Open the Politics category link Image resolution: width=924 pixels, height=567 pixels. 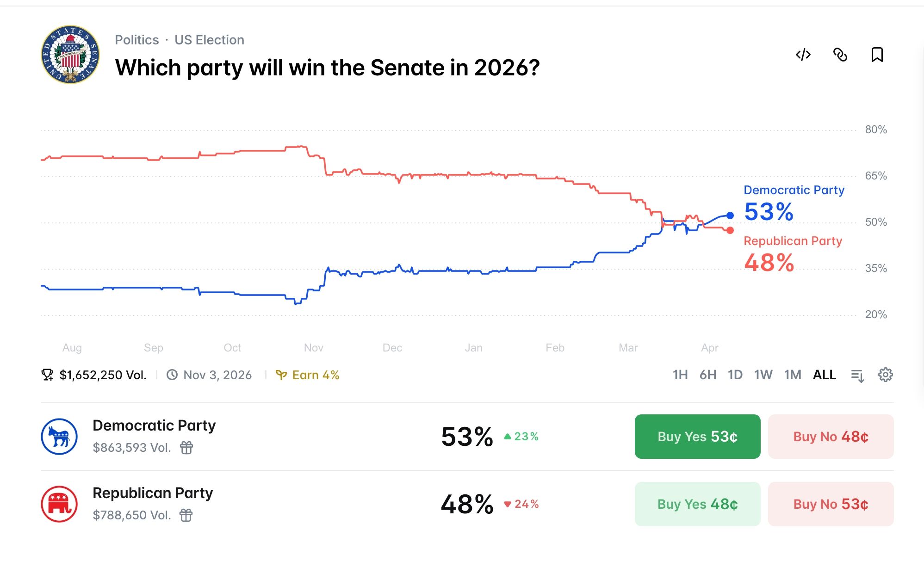coord(136,40)
